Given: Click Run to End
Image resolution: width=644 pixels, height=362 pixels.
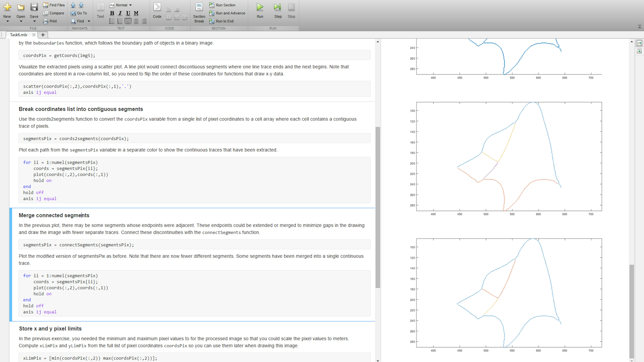Looking at the screenshot, I should 222,21.
